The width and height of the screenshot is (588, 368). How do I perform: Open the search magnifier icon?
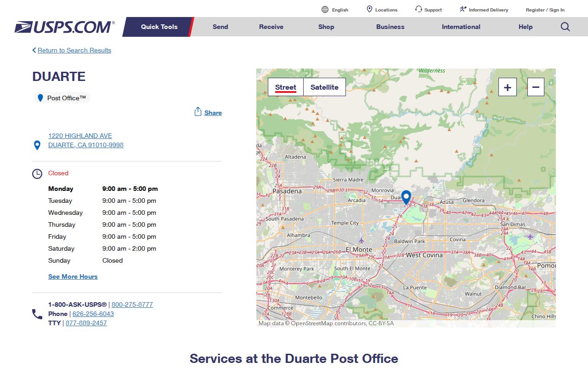[x=565, y=27]
